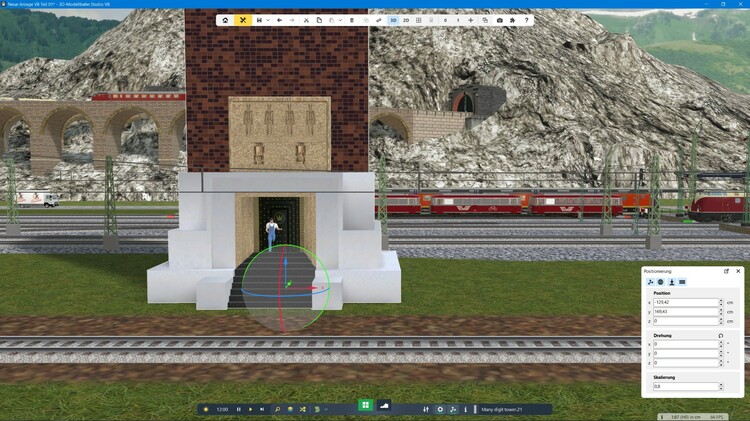The width and height of the screenshot is (750, 421).
Task: Reset rotation with the Drehung reset icon
Action: 721,336
